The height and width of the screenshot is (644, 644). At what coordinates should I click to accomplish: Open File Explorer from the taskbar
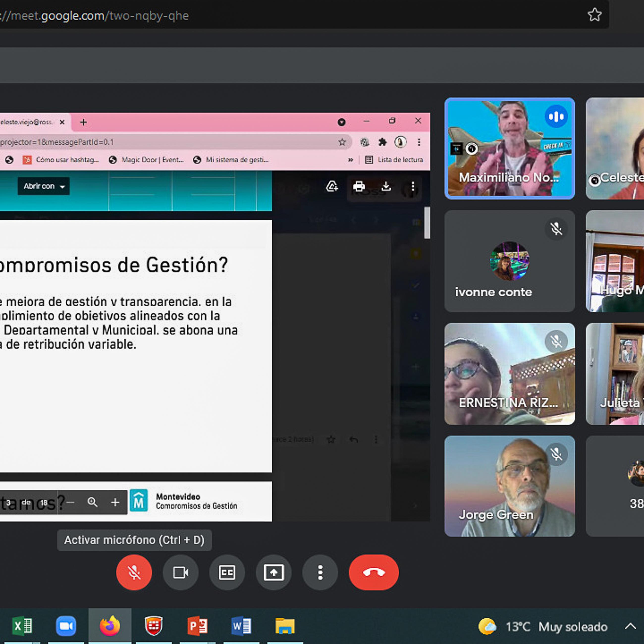click(285, 626)
